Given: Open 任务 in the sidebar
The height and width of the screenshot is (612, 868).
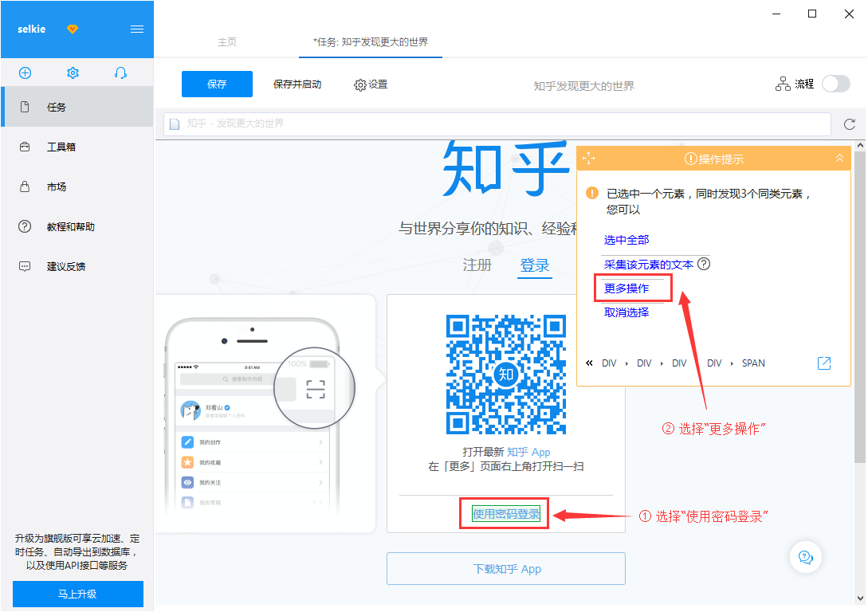Looking at the screenshot, I should pos(77,107).
